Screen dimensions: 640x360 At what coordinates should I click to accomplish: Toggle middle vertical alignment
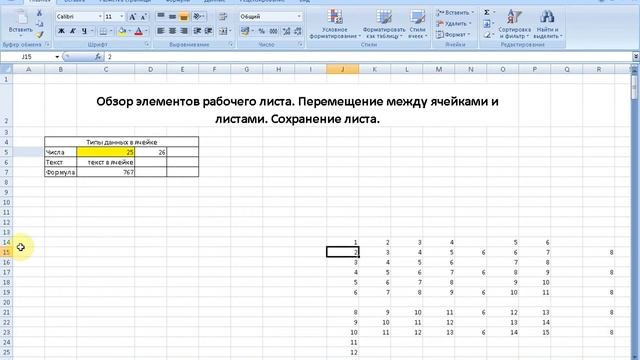point(173,16)
